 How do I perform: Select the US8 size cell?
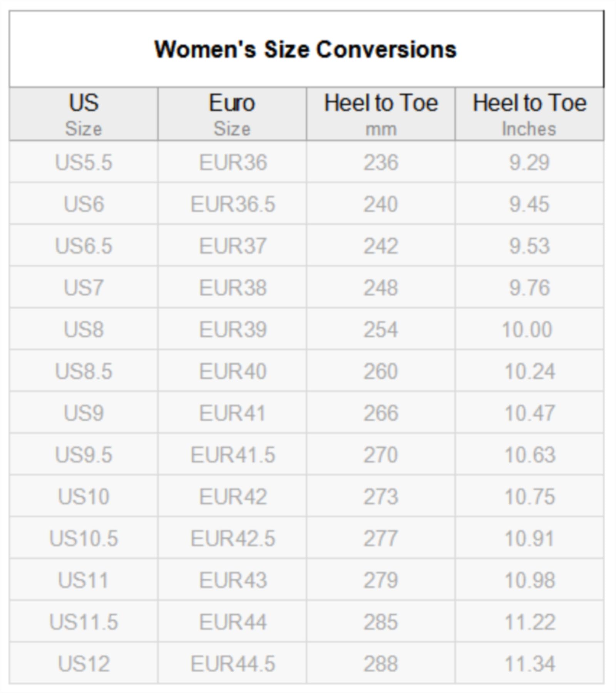(x=84, y=329)
